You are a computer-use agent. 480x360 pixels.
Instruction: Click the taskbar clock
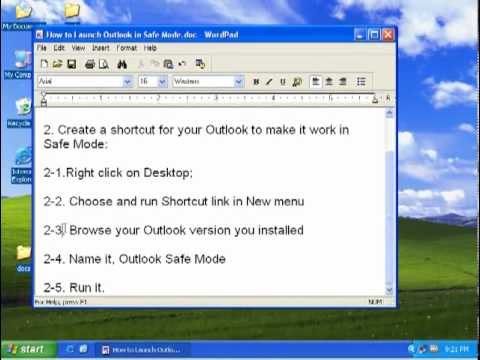tap(457, 349)
